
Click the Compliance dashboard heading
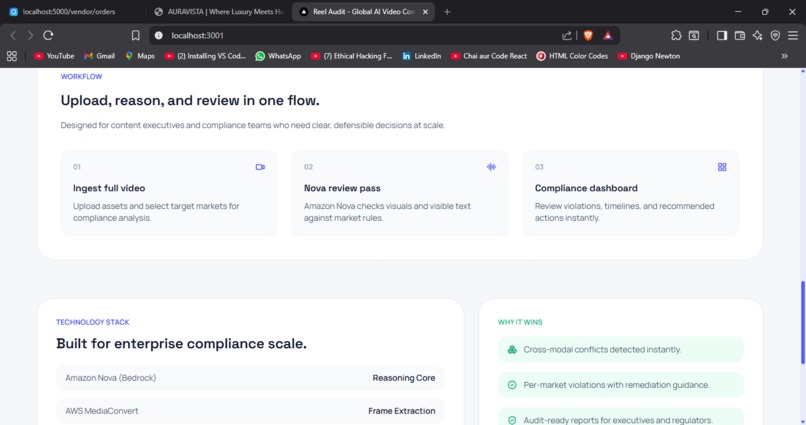tap(586, 188)
